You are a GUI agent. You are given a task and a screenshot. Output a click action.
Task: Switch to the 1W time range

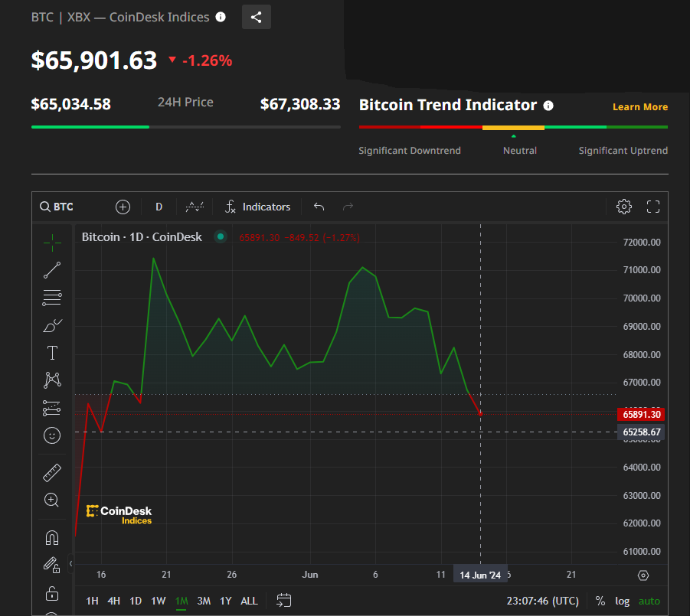pyautogui.click(x=159, y=601)
